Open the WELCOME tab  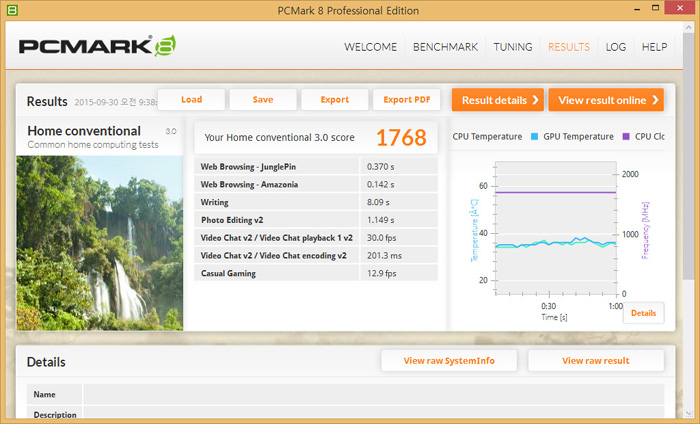click(370, 47)
